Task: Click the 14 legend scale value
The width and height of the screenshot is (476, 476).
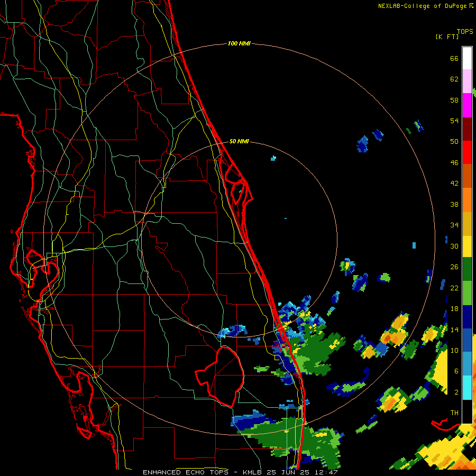Action: pos(454,329)
